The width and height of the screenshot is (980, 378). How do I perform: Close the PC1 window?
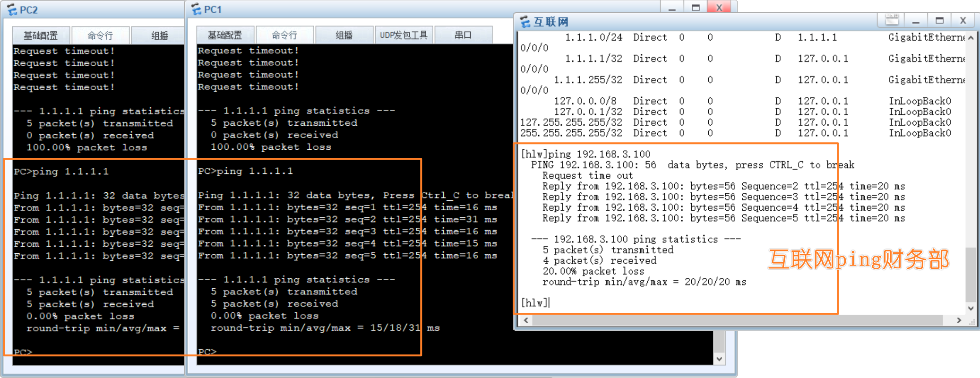[719, 7]
